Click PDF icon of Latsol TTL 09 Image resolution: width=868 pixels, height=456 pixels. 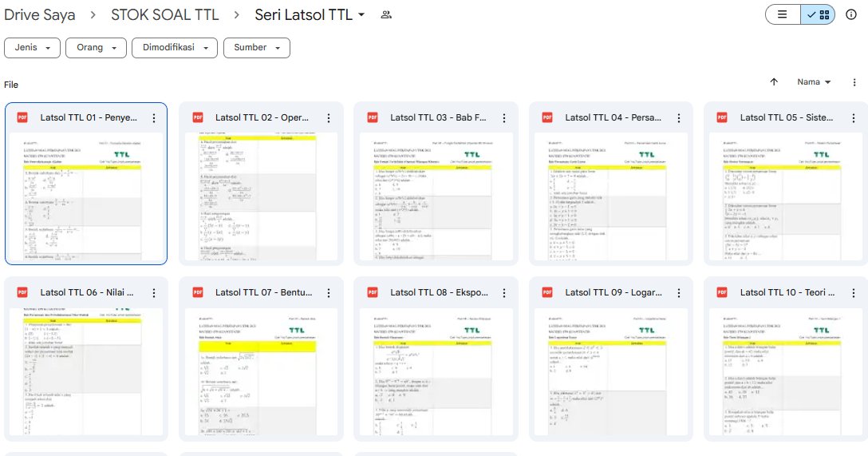pyautogui.click(x=547, y=292)
